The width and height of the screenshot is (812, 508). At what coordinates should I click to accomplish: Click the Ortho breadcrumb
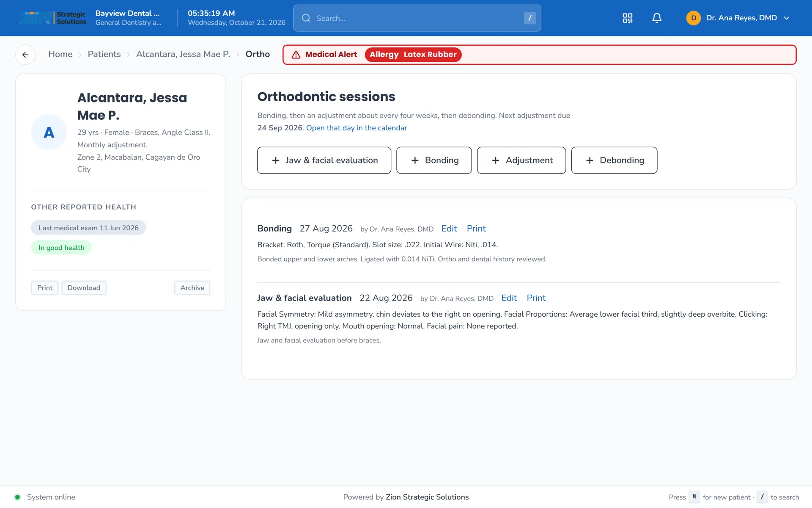pyautogui.click(x=258, y=54)
